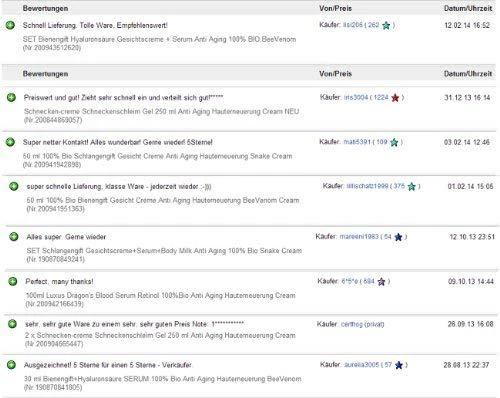Open the buyer profile with feedback score 109
This screenshot has height=398, width=500.
[x=357, y=142]
